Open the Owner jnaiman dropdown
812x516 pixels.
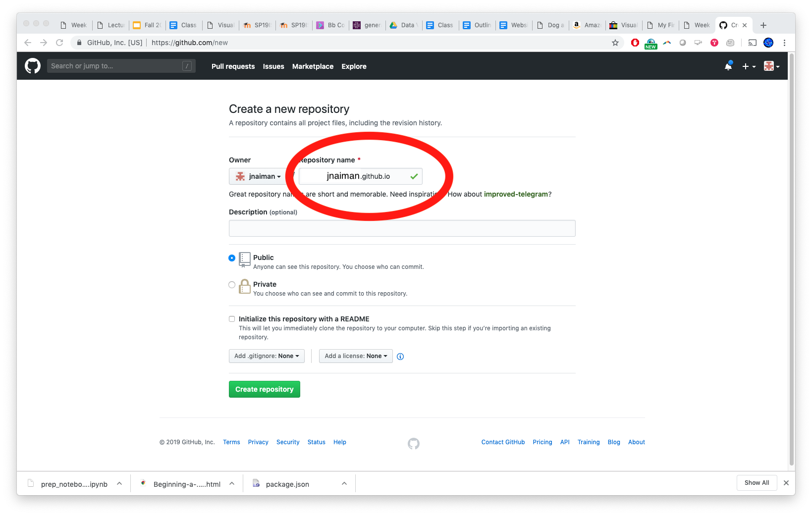click(258, 176)
